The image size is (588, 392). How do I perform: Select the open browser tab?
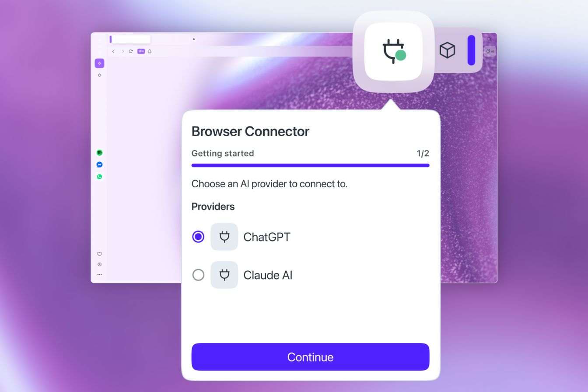point(130,39)
